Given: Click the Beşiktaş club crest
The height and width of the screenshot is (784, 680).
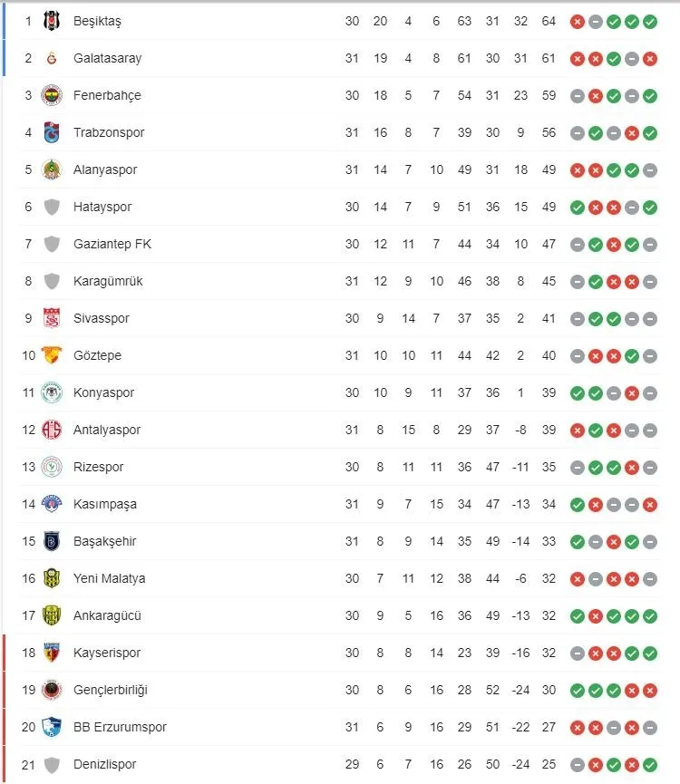Looking at the screenshot, I should tap(52, 21).
